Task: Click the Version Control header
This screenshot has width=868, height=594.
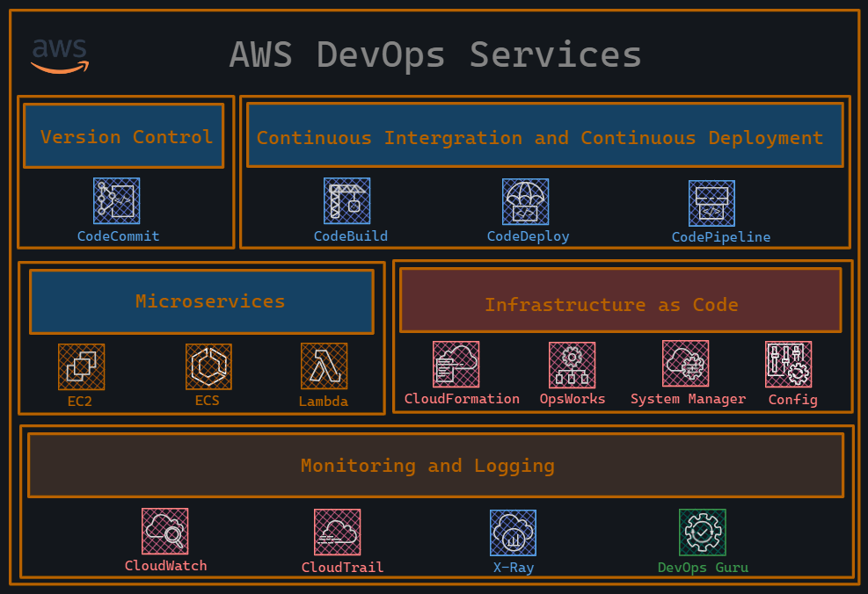Action: click(x=123, y=137)
